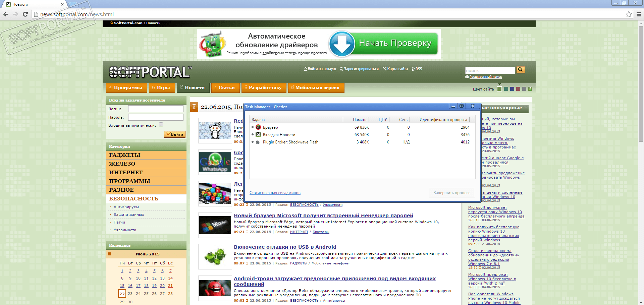Open the Защита данных subcategory
This screenshot has height=305, width=644.
tap(129, 215)
